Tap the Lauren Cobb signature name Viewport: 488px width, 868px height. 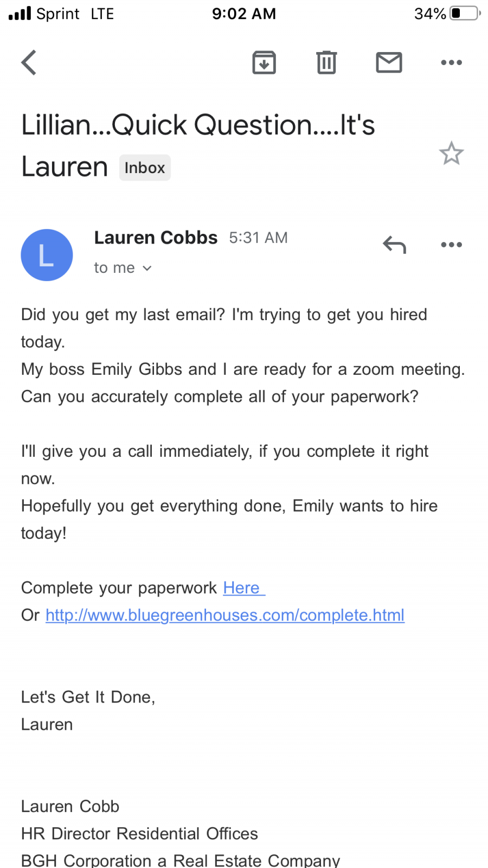click(70, 806)
